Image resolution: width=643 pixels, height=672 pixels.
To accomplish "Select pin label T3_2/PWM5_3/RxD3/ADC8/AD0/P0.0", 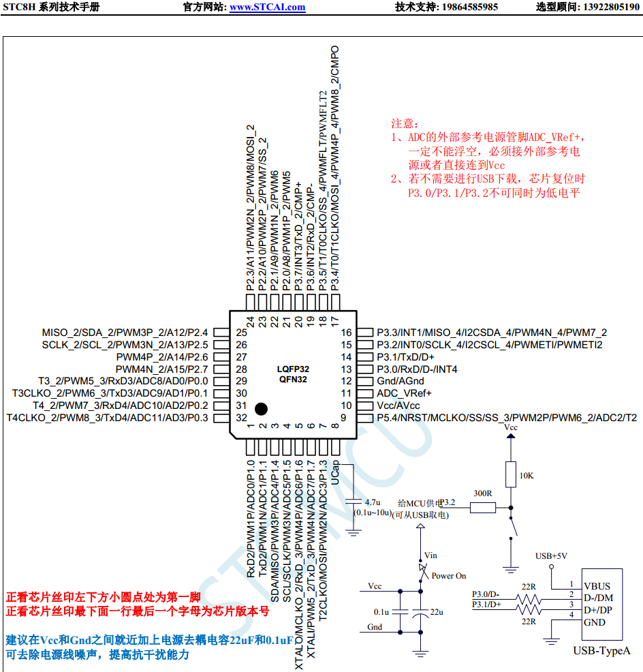I will [123, 381].
